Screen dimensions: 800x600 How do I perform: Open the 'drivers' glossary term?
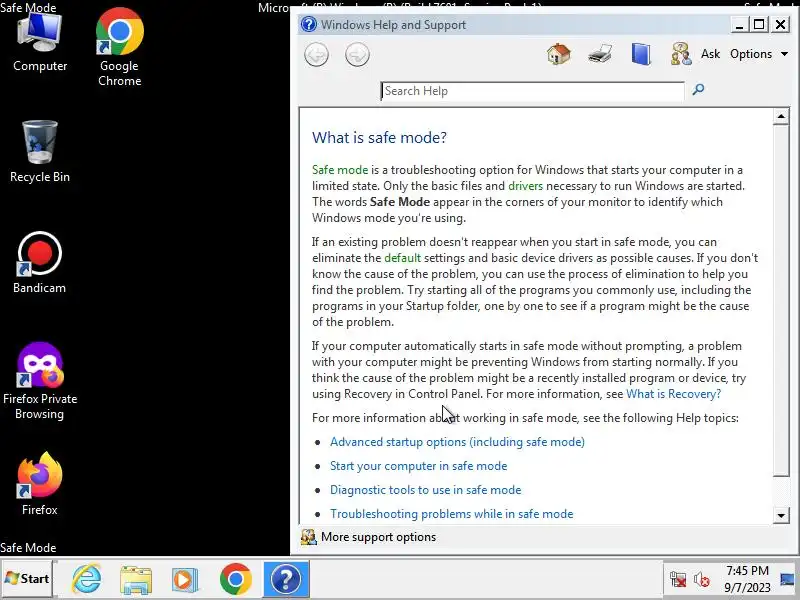(526, 186)
